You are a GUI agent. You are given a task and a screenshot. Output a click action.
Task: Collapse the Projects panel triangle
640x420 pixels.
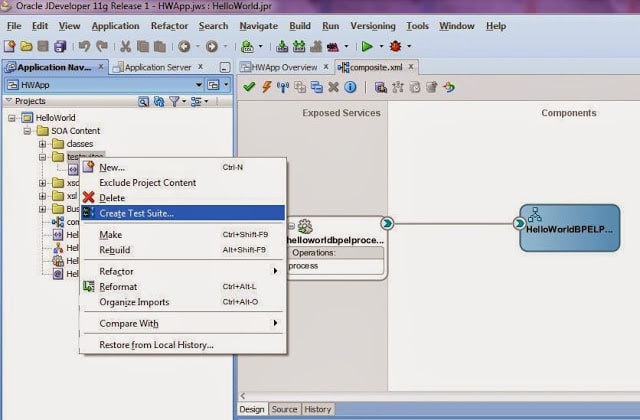tap(8, 100)
